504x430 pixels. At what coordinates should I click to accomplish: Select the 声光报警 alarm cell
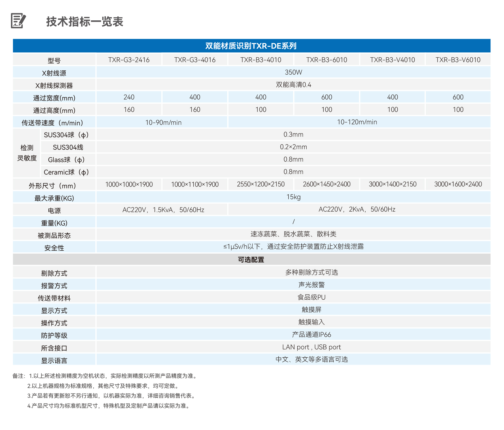point(312,285)
